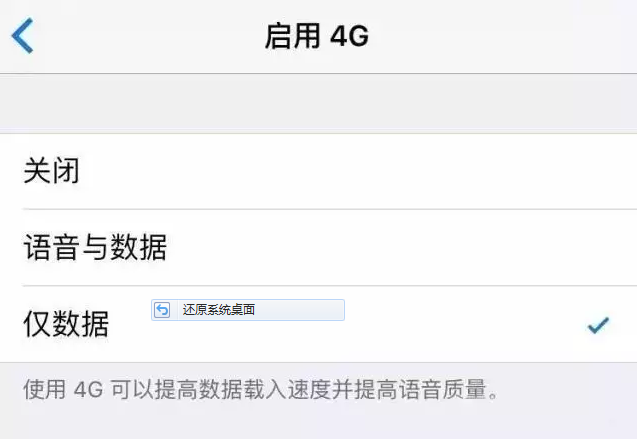638x439 pixels.
Task: Click the 仅数据 row between popup and checkmark
Action: pyautogui.click(x=466, y=325)
